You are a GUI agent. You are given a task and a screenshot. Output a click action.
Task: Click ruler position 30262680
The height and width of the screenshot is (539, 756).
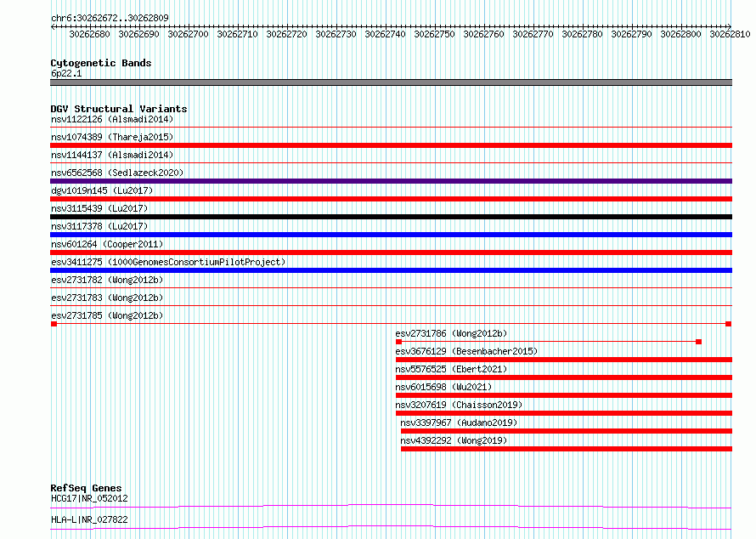[x=90, y=34]
